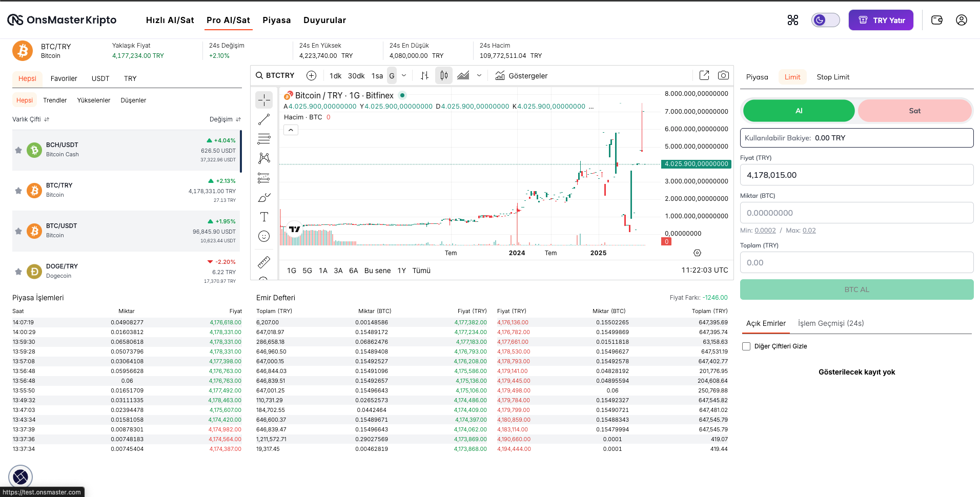Take a chart snapshot with camera icon
This screenshot has width=980, height=497.
(x=723, y=75)
